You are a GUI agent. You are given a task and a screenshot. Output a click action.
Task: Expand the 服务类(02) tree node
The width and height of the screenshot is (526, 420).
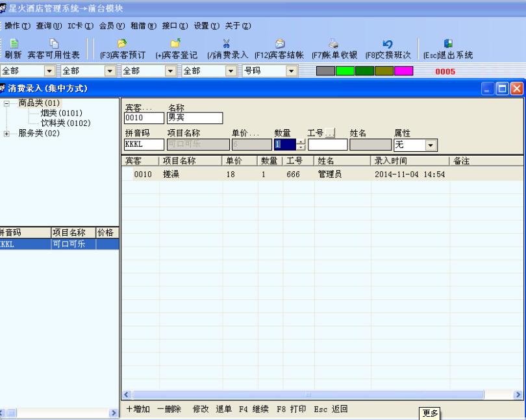(6, 134)
